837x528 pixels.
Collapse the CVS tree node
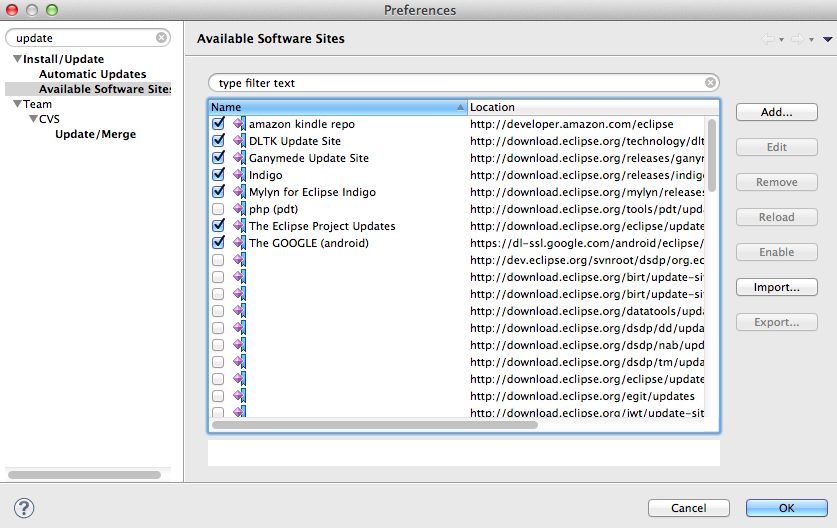pos(34,119)
